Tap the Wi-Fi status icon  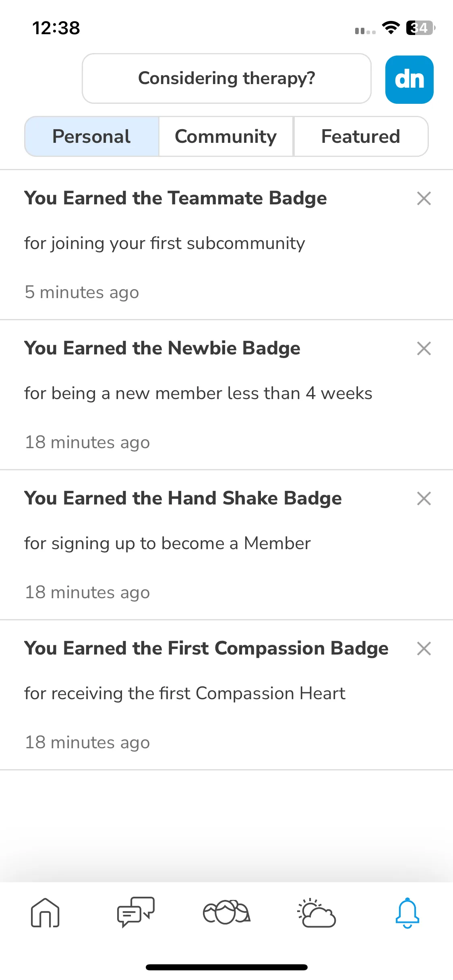pos(391,28)
